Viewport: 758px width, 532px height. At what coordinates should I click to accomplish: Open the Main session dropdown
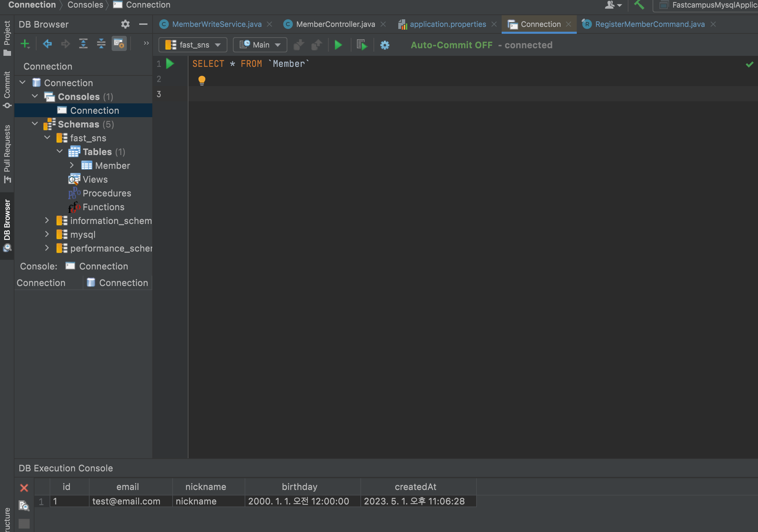click(260, 45)
